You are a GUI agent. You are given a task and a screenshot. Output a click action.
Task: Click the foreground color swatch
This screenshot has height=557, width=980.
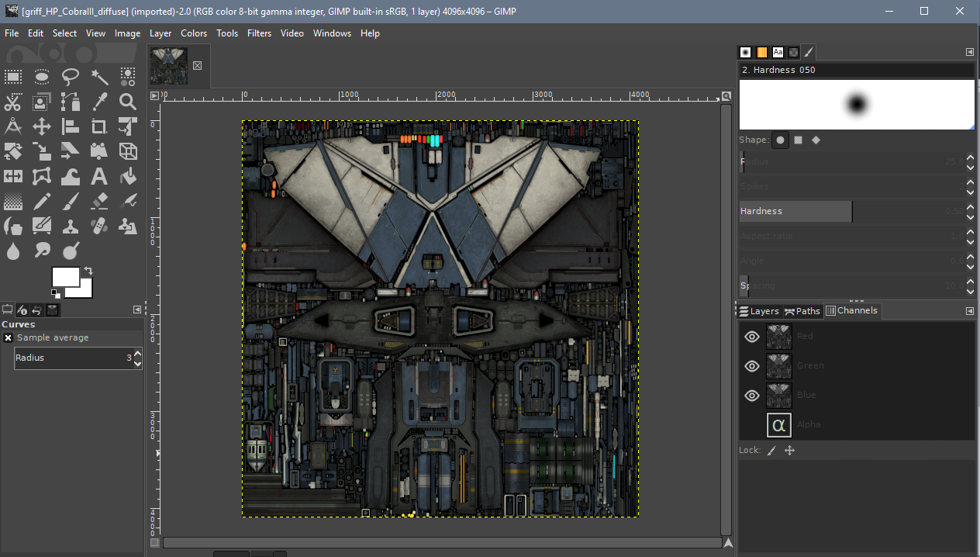point(65,276)
